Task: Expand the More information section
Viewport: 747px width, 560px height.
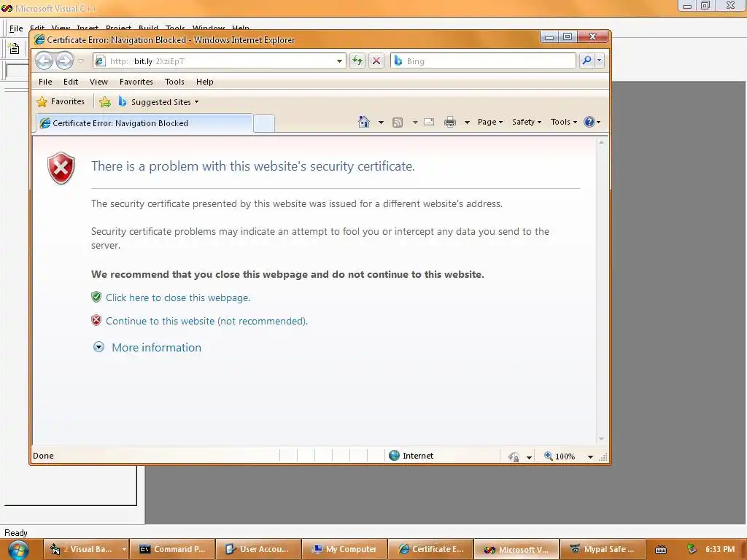Action: (147, 348)
